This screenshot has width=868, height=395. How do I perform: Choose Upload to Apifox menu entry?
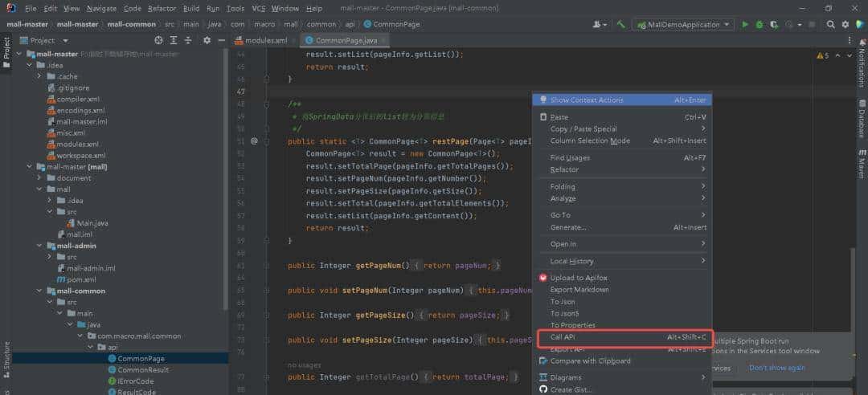[579, 278]
